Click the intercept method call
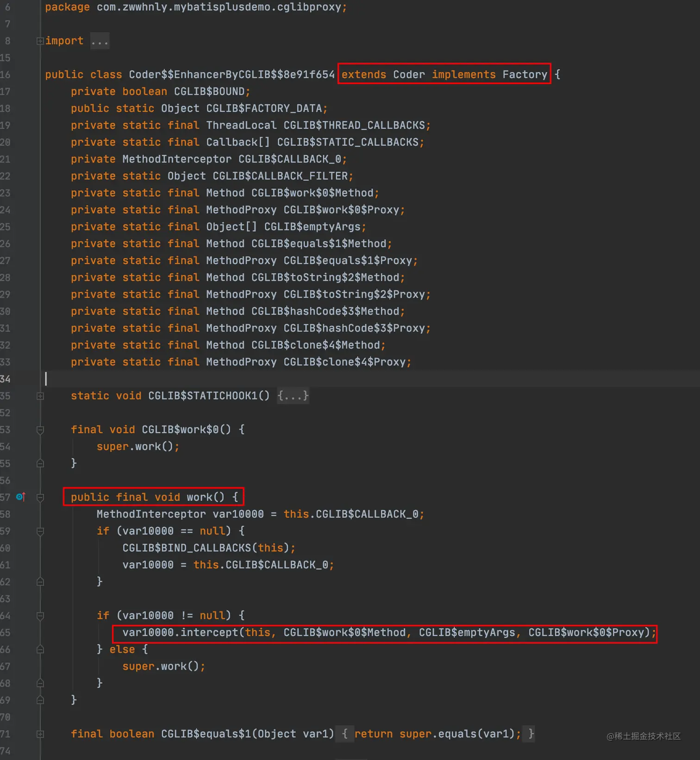This screenshot has width=700, height=760. tap(209, 633)
